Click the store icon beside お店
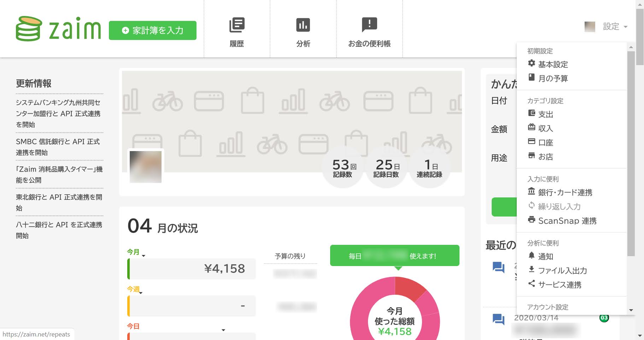Image resolution: width=644 pixels, height=340 pixels. pyautogui.click(x=532, y=155)
